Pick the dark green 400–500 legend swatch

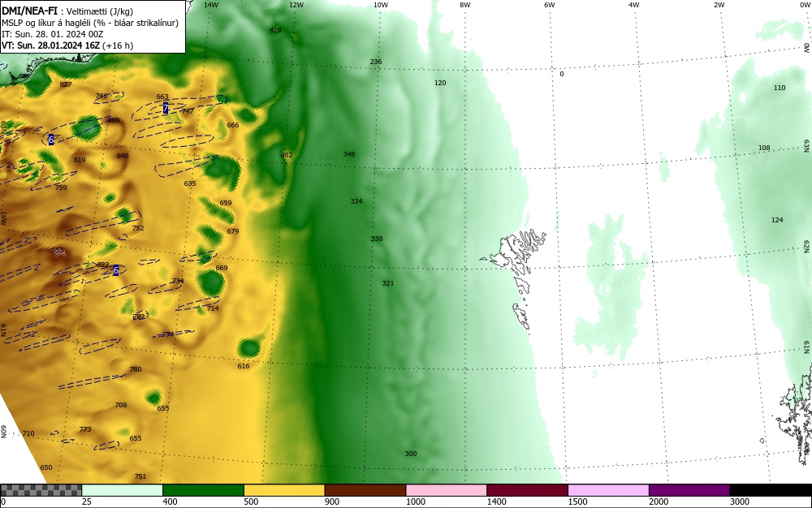[203, 490]
